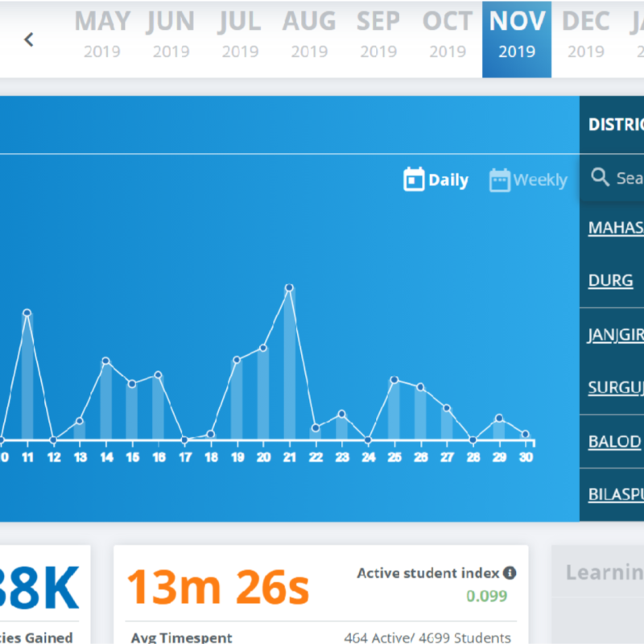Select the highlighted NOV 2019 tab
The width and height of the screenshot is (644, 644).
(x=517, y=35)
